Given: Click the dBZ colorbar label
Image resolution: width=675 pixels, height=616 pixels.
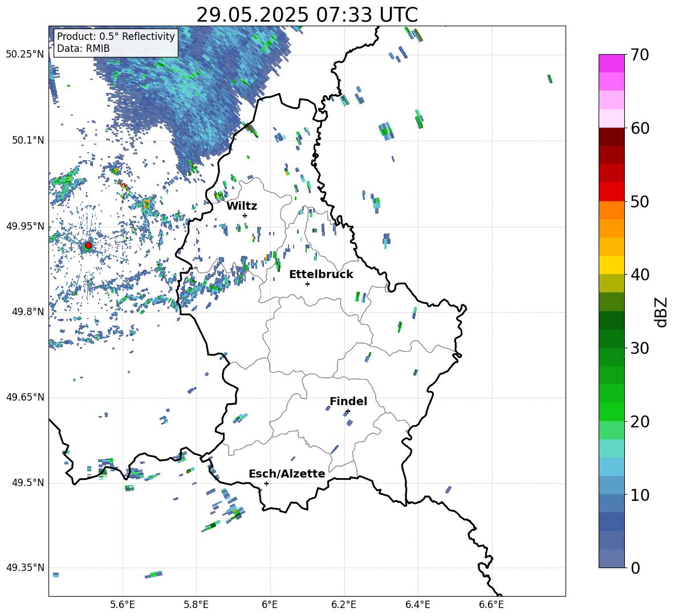Looking at the screenshot, I should (x=662, y=312).
